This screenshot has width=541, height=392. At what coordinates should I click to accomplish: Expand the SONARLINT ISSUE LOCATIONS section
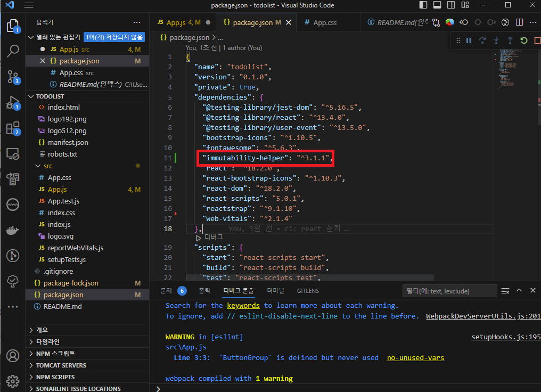coord(88,388)
